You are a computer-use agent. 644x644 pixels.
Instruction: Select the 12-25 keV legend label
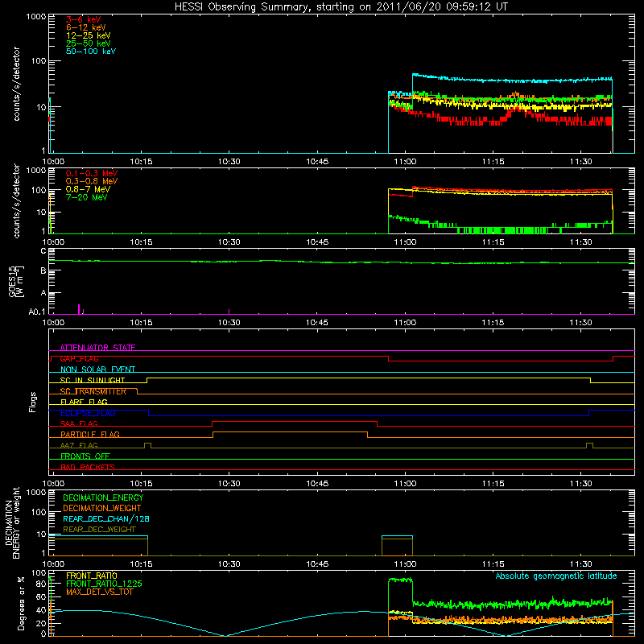[x=89, y=35]
